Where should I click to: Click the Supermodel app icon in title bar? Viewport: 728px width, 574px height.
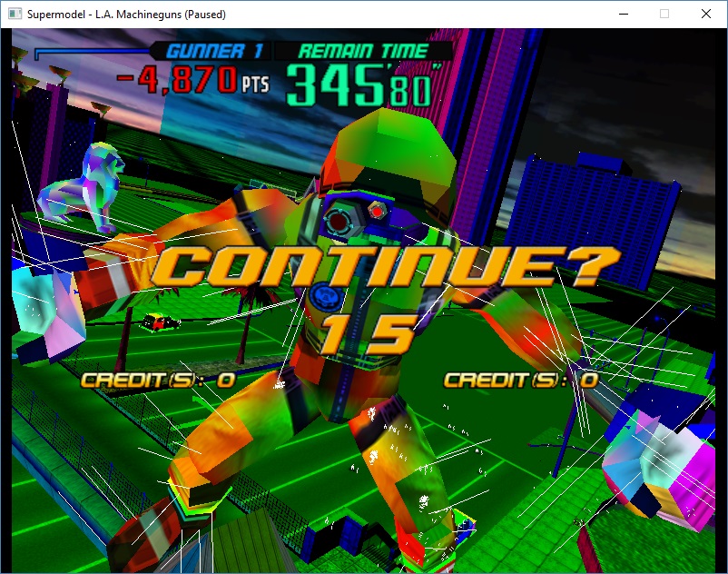[x=15, y=14]
